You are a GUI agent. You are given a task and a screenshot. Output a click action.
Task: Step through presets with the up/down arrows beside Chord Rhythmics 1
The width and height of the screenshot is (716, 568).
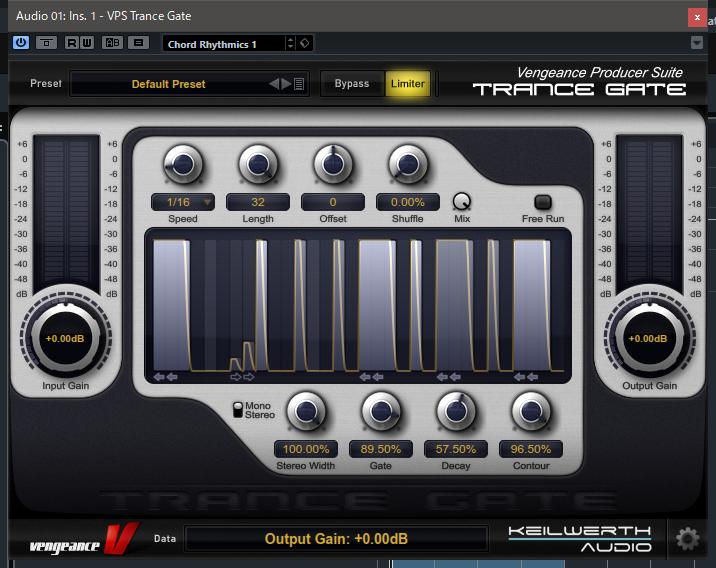[x=290, y=44]
